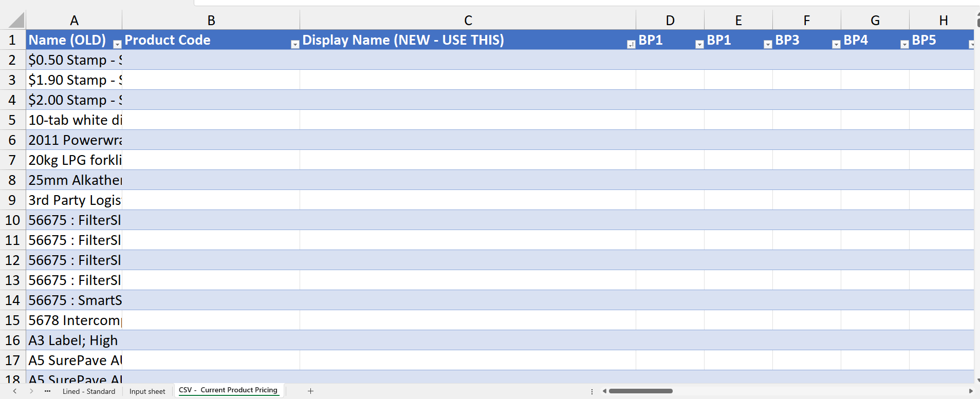This screenshot has width=980, height=399.
Task: Add a new sheet with plus icon
Action: click(310, 391)
